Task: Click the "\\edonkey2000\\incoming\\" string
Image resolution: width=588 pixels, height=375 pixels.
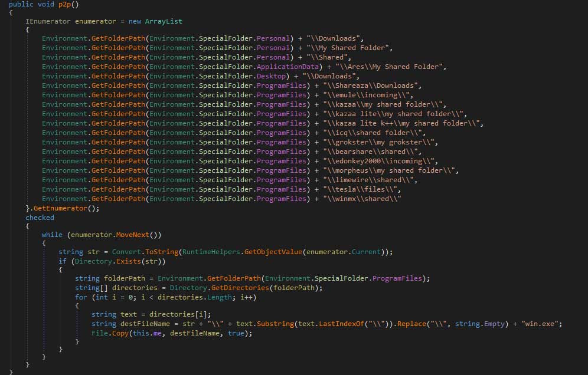Action: coord(379,161)
